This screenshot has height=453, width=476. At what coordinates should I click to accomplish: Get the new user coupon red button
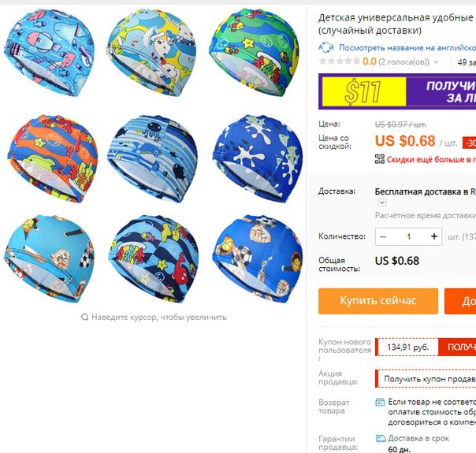point(457,347)
